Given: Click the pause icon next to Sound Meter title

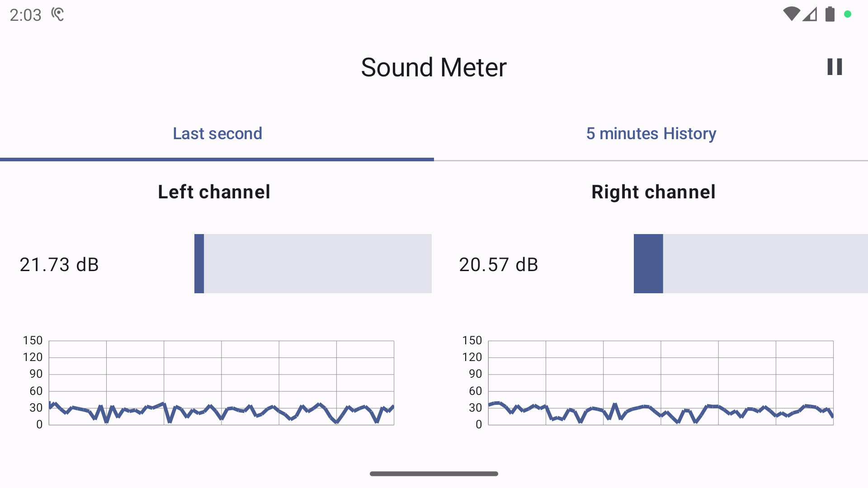Looking at the screenshot, I should 835,67.
